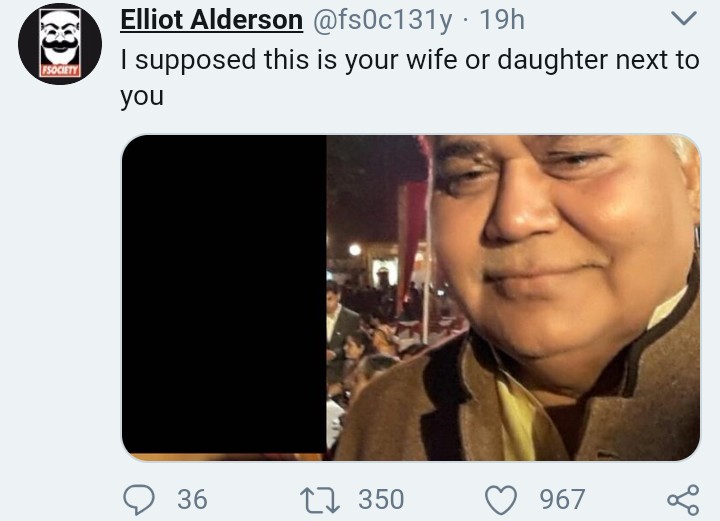
Task: Select the word "you" in tweet text
Action: (x=142, y=97)
